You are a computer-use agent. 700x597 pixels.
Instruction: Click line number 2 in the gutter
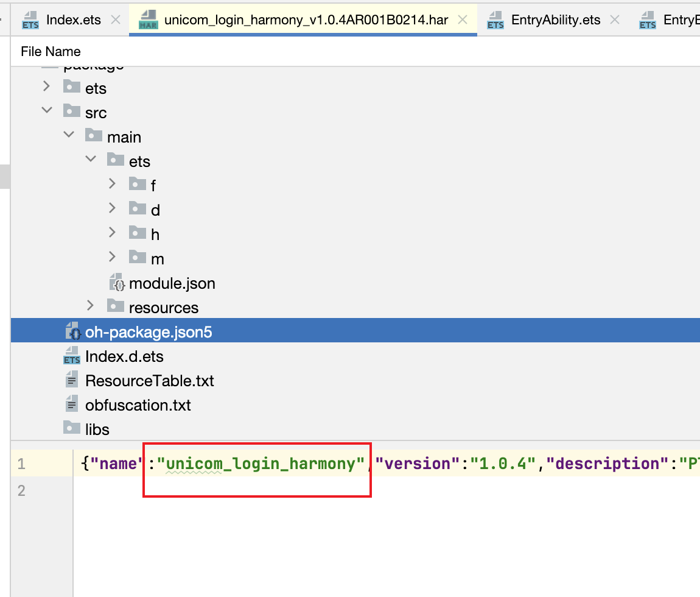[x=21, y=490]
